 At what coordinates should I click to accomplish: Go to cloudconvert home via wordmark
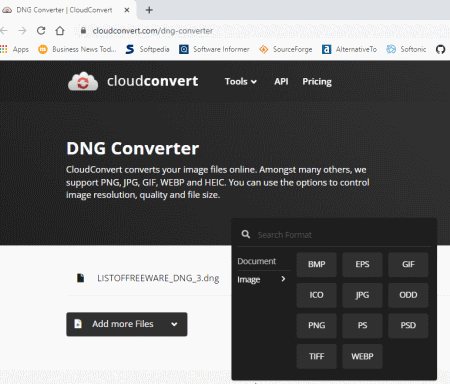(x=152, y=81)
